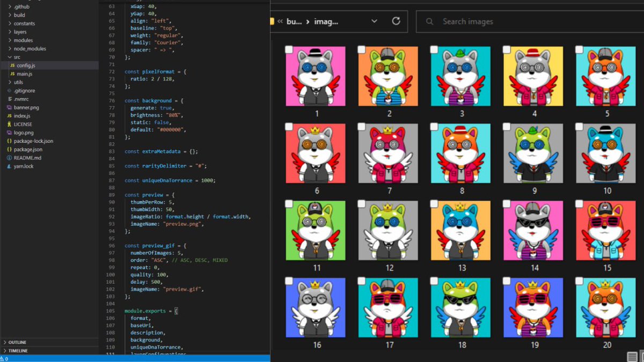This screenshot has width=644, height=362.
Task: Click the braces icon beside package-lock.json
Action: tap(9, 141)
